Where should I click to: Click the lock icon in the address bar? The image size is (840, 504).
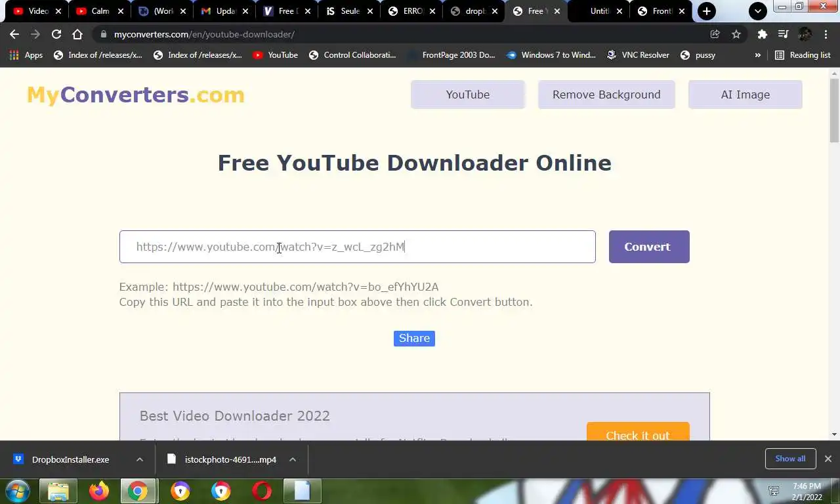coord(103,34)
